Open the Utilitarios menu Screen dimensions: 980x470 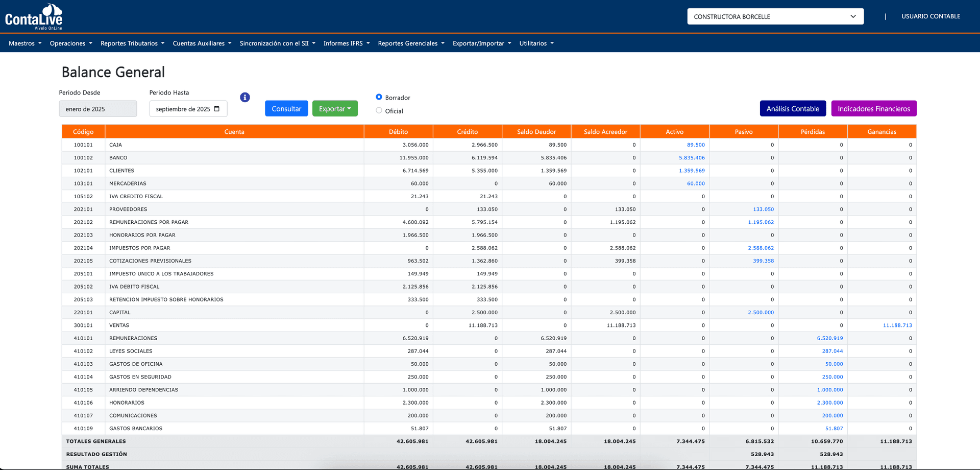(x=536, y=43)
